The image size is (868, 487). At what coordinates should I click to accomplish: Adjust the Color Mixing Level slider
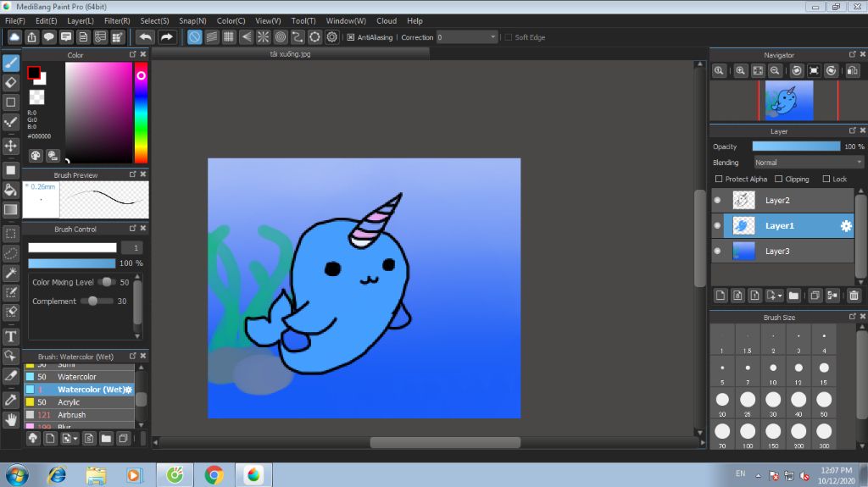click(106, 282)
